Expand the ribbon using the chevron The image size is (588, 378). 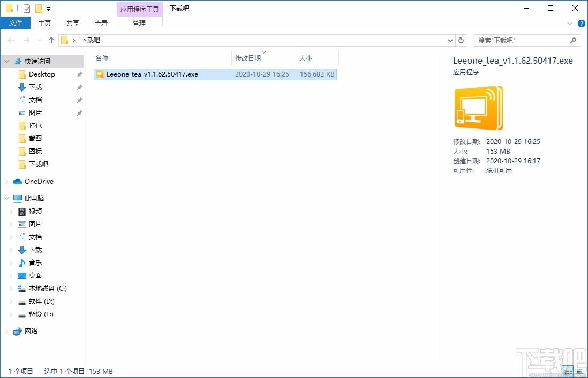tap(570, 23)
